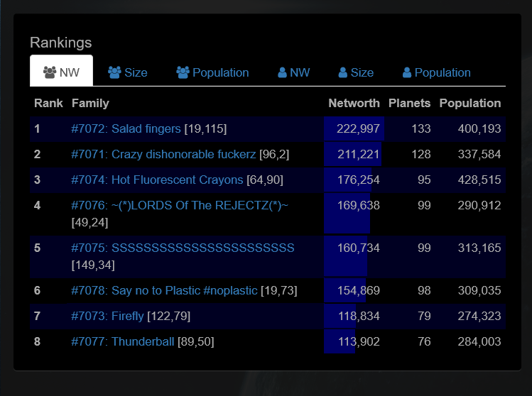Viewport: 532px width, 396px height.
Task: Open family #7072: Salad fingers
Action: (126, 128)
